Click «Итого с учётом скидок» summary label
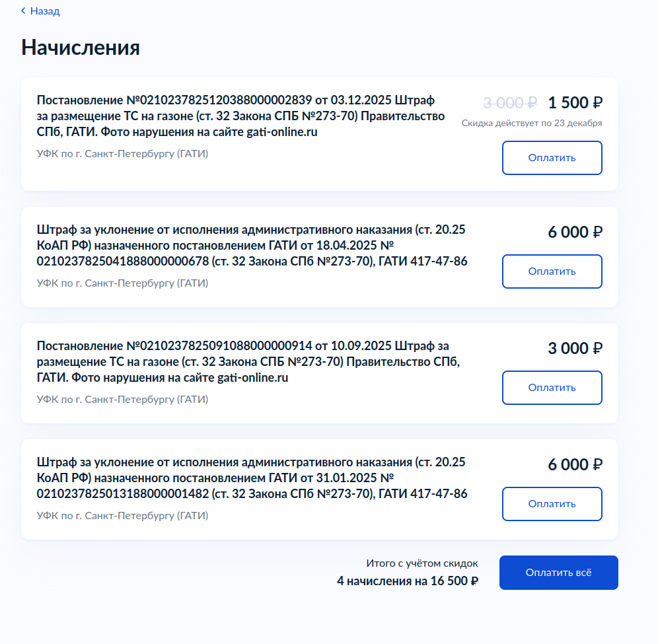658x644 pixels. coord(423,563)
